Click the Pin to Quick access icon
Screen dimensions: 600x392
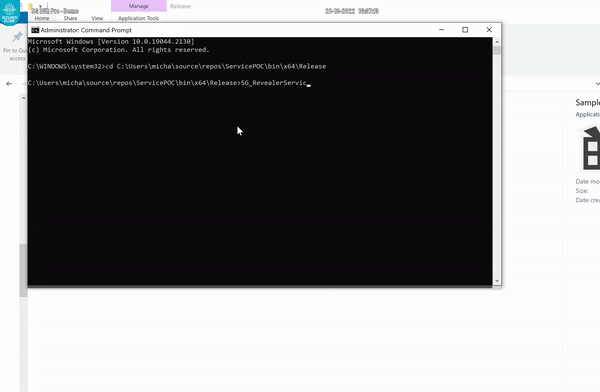click(17, 37)
